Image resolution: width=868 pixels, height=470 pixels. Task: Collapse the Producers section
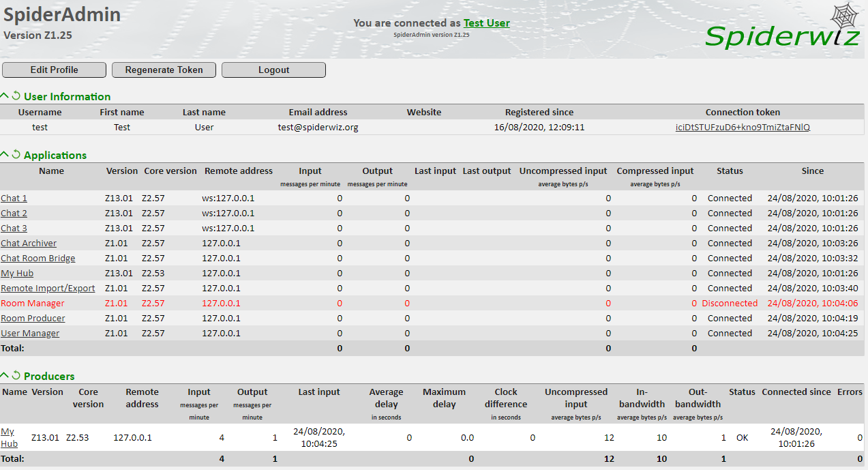click(5, 376)
